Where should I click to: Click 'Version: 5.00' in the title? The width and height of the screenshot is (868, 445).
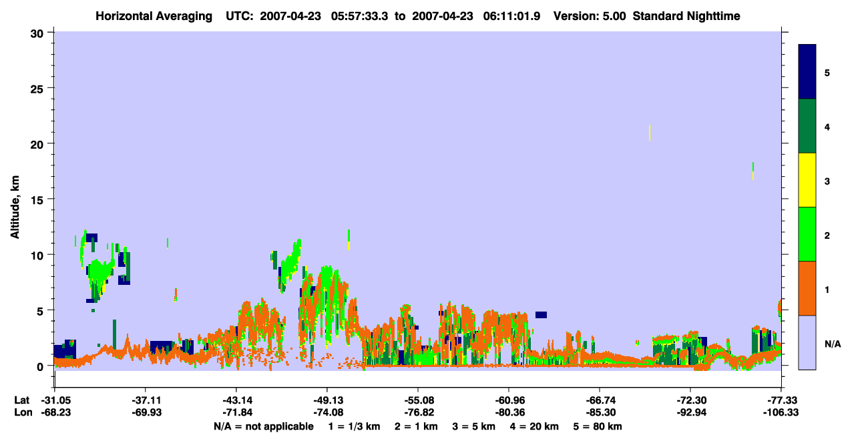[x=589, y=16]
